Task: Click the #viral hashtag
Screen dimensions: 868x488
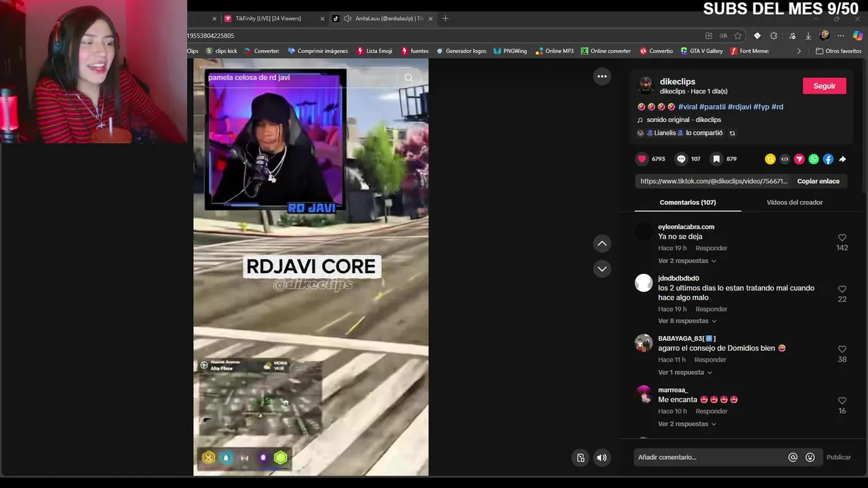Action: click(688, 107)
